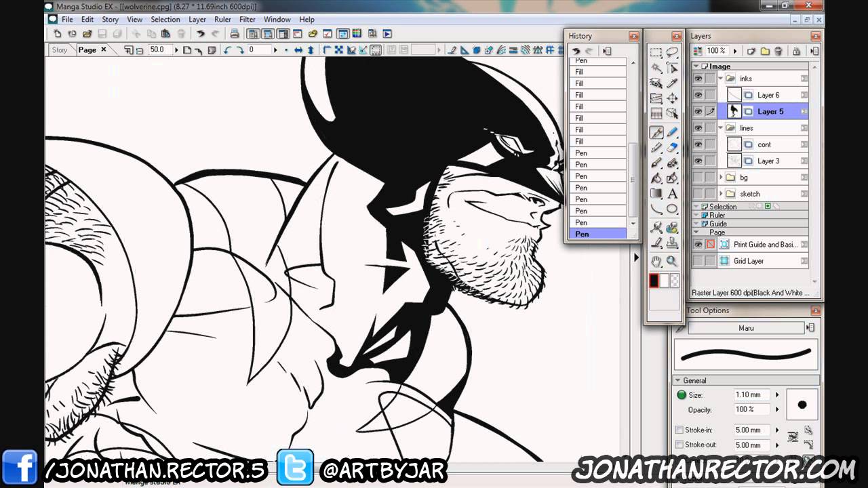Select the Lasso tool
The width and height of the screenshot is (868, 488).
pyautogui.click(x=672, y=53)
